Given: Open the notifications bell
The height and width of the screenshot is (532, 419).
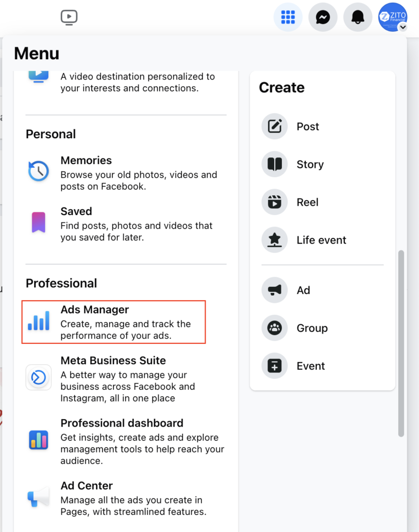Looking at the screenshot, I should pos(358,17).
